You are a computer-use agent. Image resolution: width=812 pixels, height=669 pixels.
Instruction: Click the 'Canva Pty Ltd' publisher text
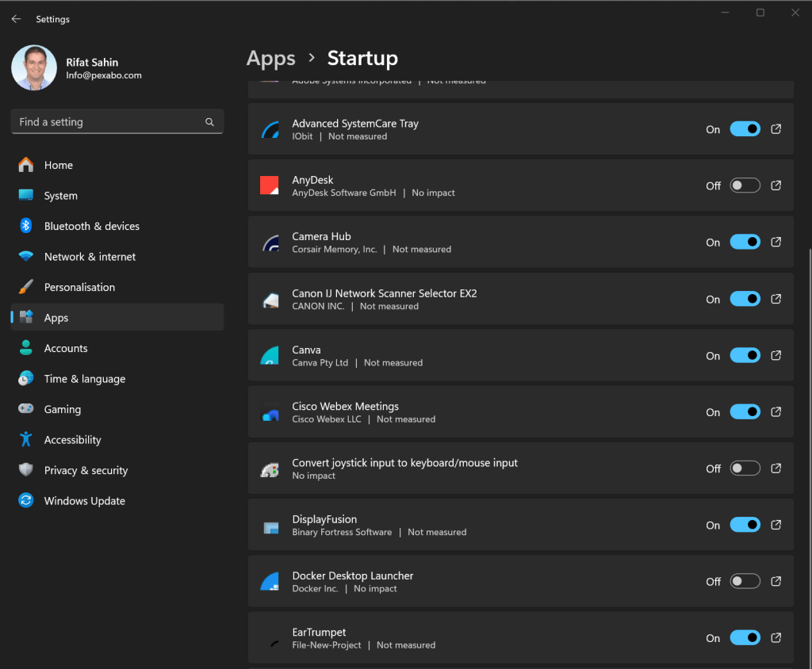click(x=320, y=362)
